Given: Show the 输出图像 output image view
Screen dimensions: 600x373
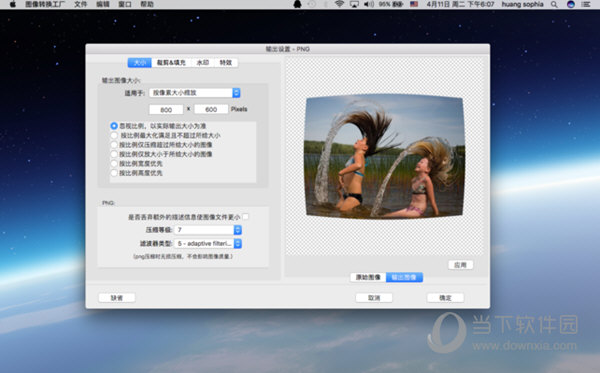Looking at the screenshot, I should (x=404, y=277).
